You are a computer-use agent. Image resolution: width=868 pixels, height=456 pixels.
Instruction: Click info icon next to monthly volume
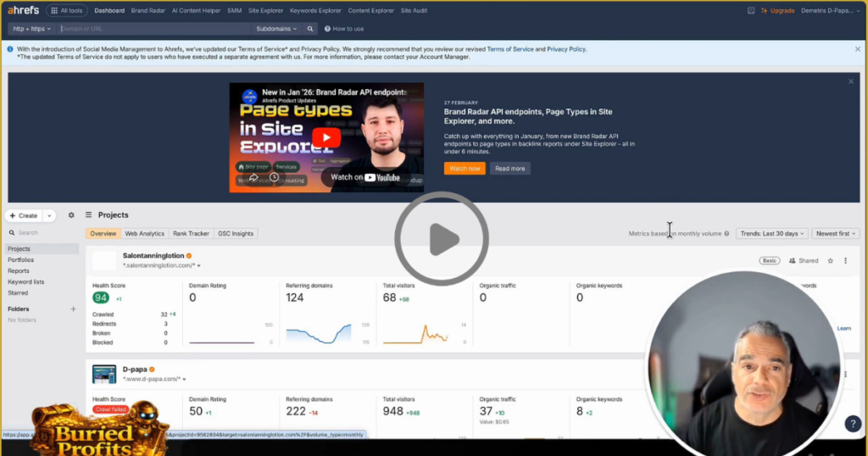pyautogui.click(x=727, y=234)
